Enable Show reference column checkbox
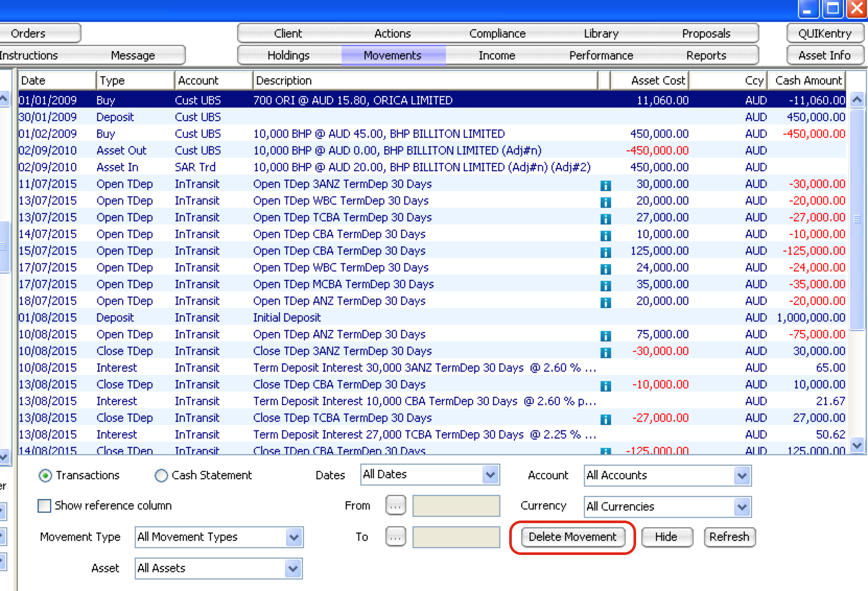This screenshot has height=591, width=868. tap(45, 506)
